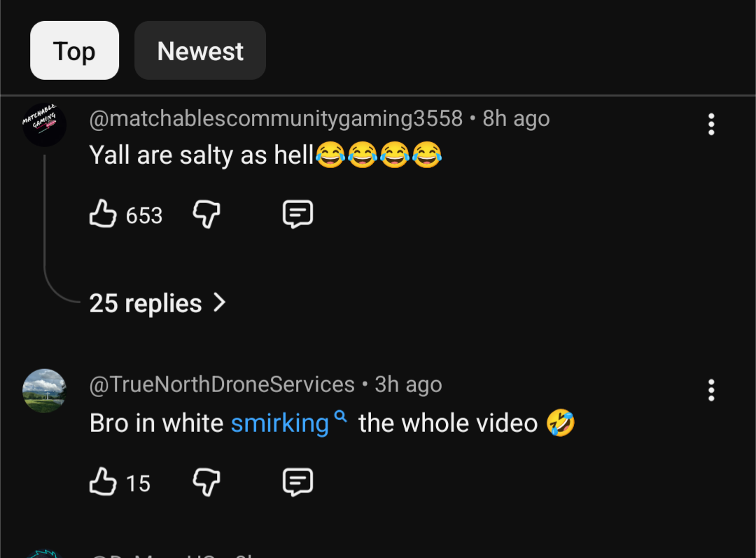Tap the search magnifier next to 'smirking'
Screen dimensions: 756x558
pos(341,417)
